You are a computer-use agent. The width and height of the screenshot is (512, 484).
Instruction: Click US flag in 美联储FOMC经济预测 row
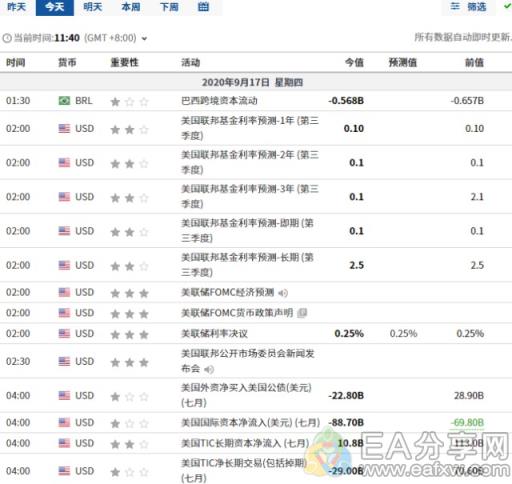pos(64,292)
